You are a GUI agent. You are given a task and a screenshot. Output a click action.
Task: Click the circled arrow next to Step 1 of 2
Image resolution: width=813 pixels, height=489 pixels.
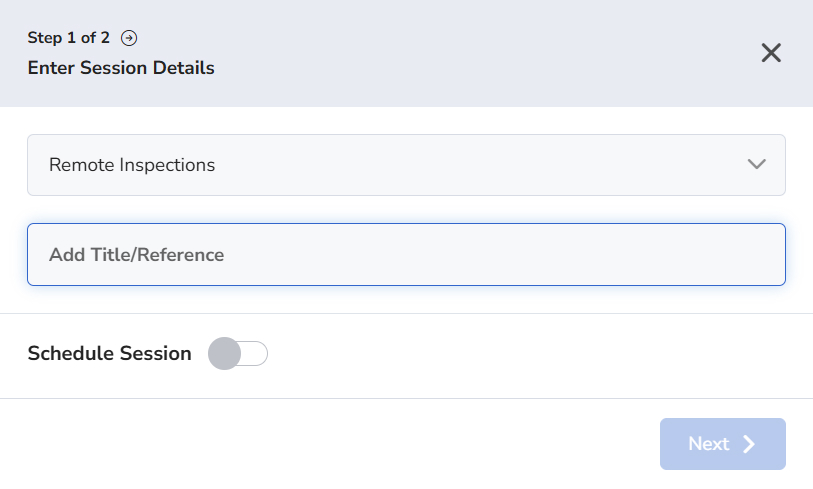129,38
